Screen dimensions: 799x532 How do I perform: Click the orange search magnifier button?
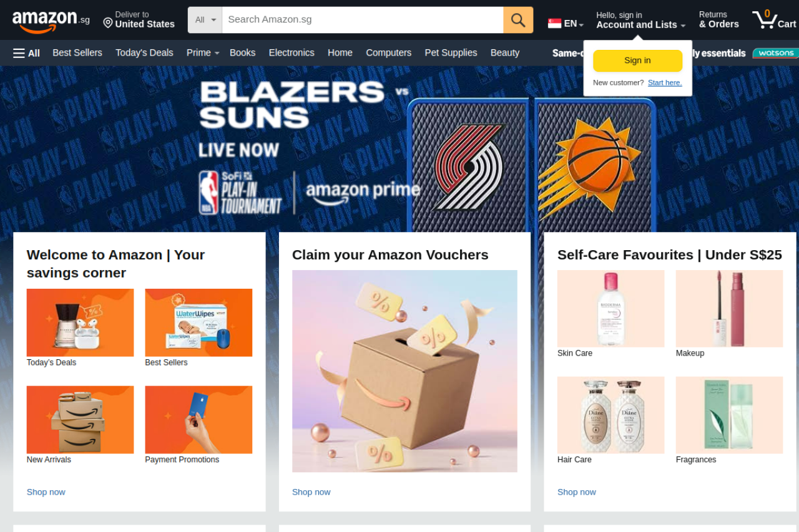(518, 20)
